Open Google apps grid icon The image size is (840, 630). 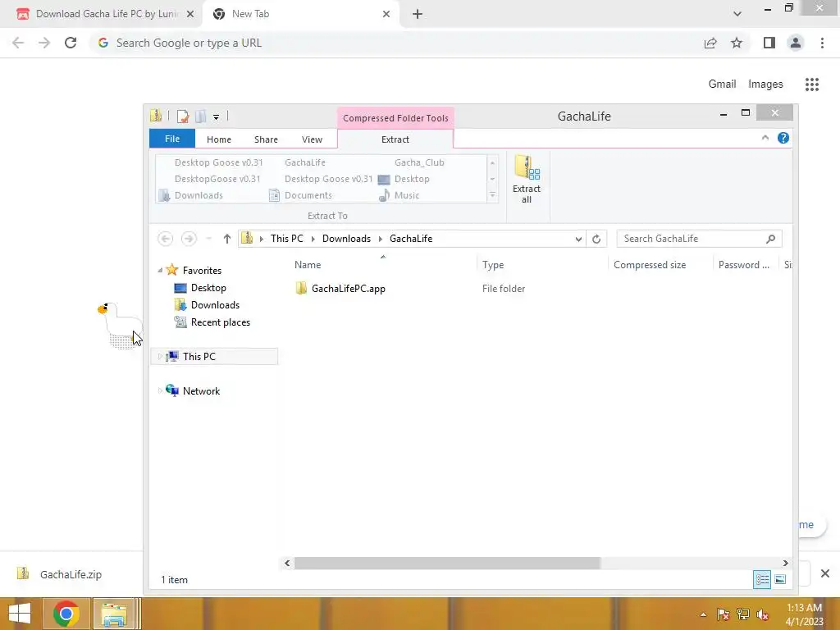tap(812, 84)
